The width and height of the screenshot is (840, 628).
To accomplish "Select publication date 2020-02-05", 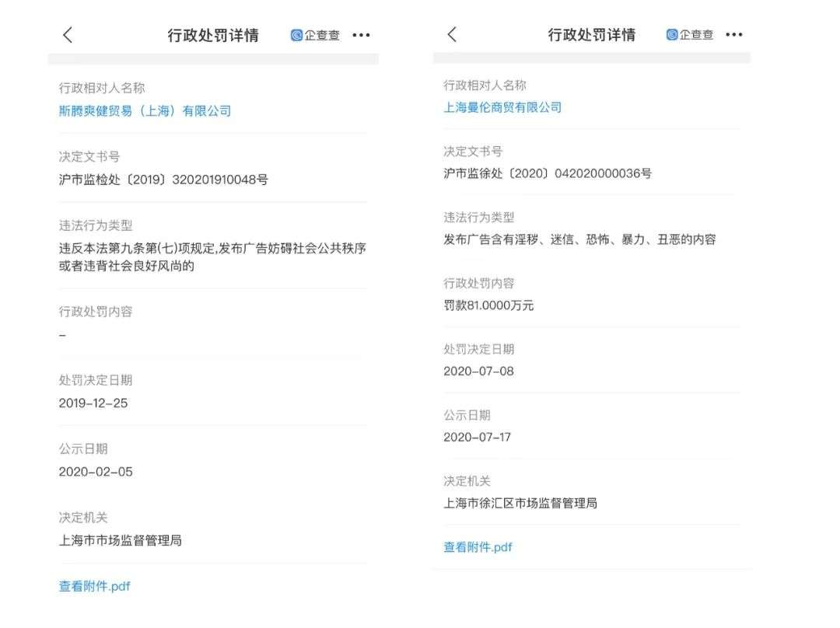I will [x=96, y=472].
